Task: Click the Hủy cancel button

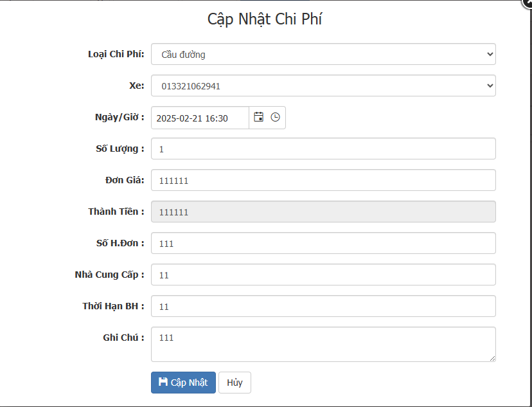Action: pos(235,383)
